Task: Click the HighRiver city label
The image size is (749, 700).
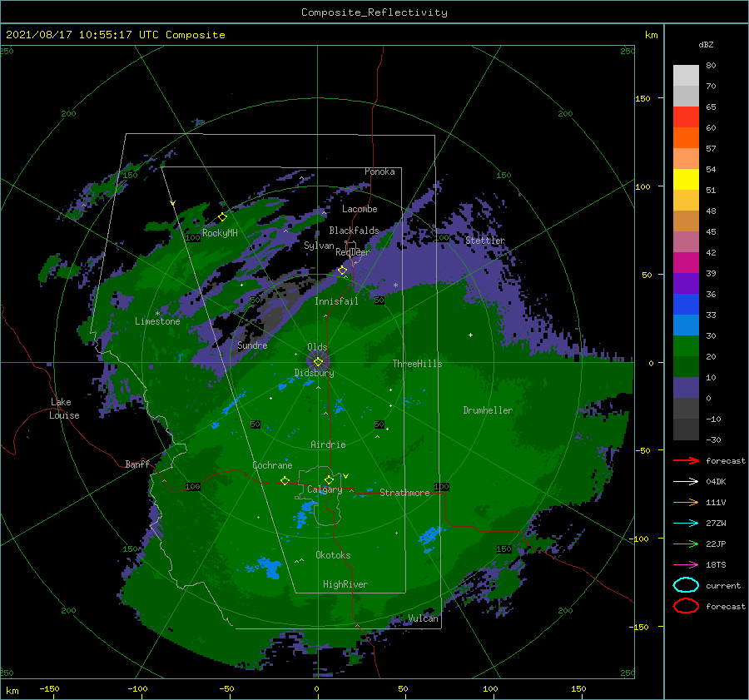Action: point(345,584)
